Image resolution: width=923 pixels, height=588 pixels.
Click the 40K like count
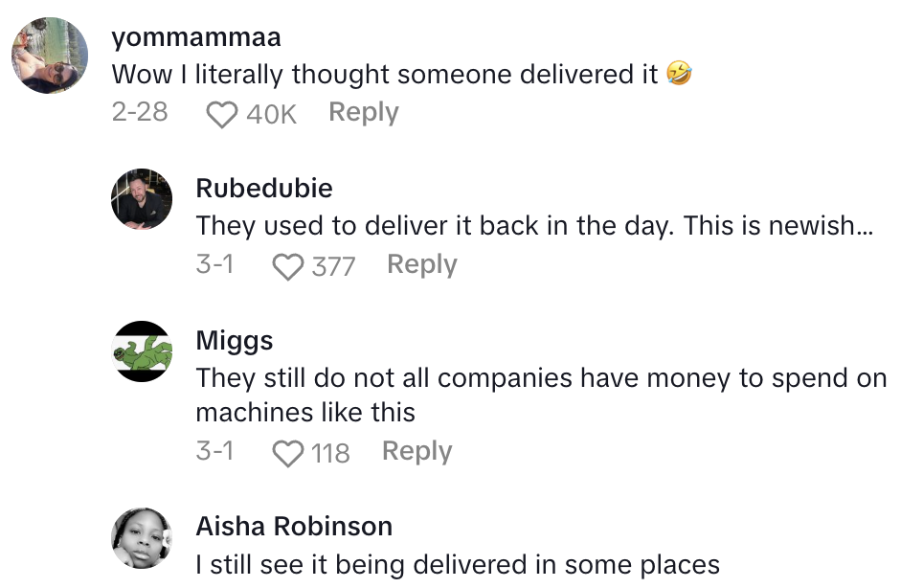271,115
